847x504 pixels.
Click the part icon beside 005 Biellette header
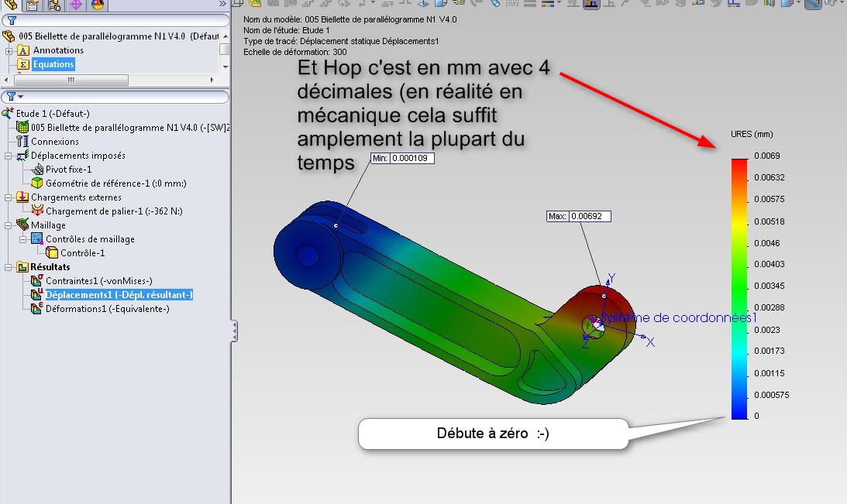[x=9, y=36]
